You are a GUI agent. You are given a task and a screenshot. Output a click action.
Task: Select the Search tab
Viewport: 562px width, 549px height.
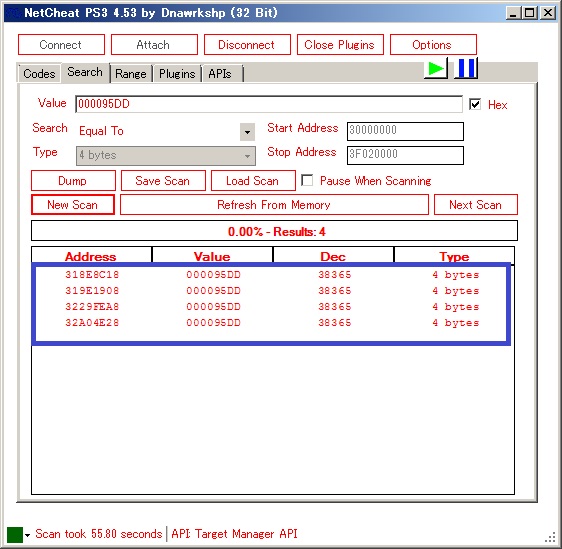click(85, 72)
